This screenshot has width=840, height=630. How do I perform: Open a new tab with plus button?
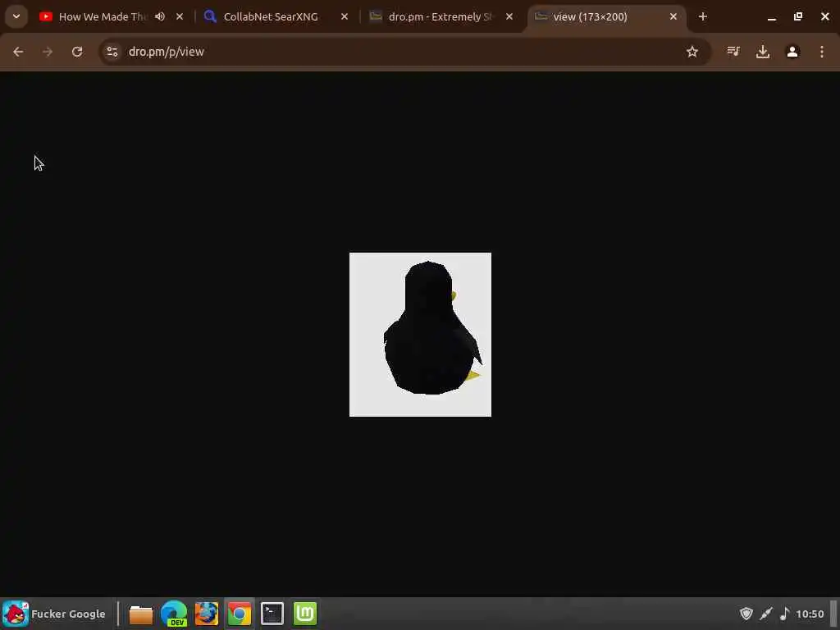coord(703,16)
